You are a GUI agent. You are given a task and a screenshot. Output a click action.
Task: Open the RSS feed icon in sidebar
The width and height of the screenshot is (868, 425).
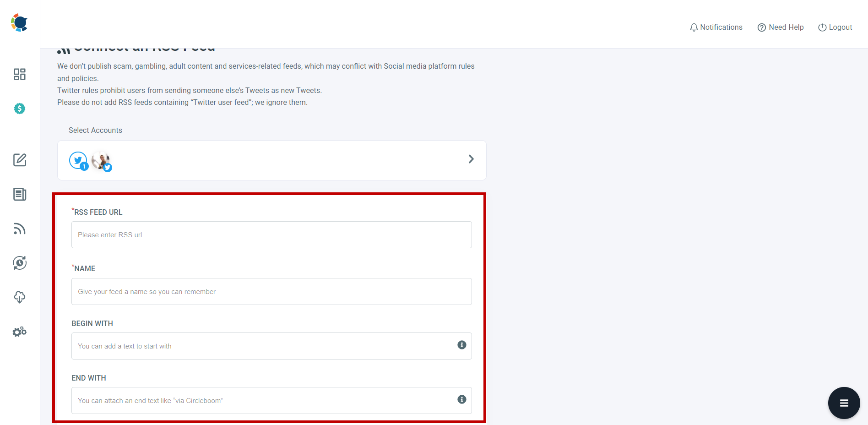point(20,229)
